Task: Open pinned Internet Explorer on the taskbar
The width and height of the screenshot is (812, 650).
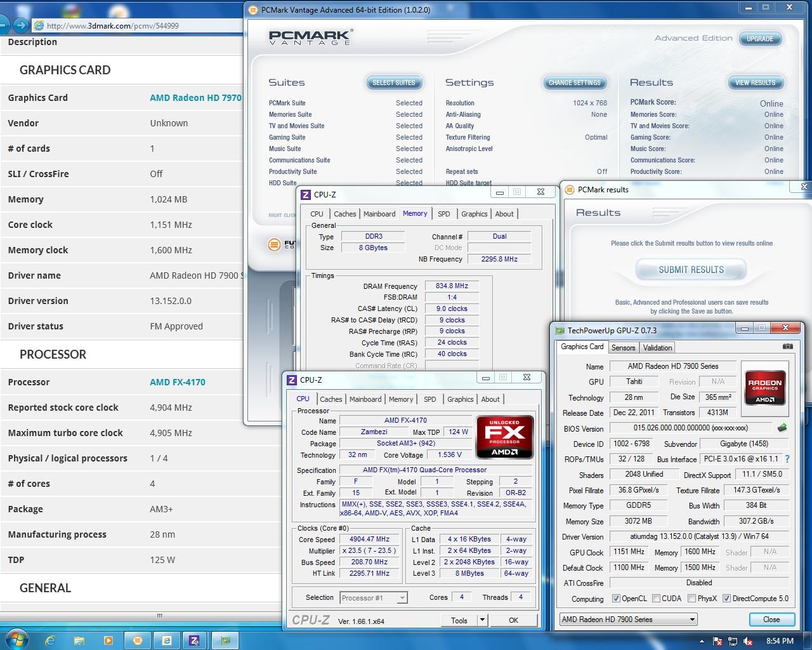Action: click(x=50, y=640)
